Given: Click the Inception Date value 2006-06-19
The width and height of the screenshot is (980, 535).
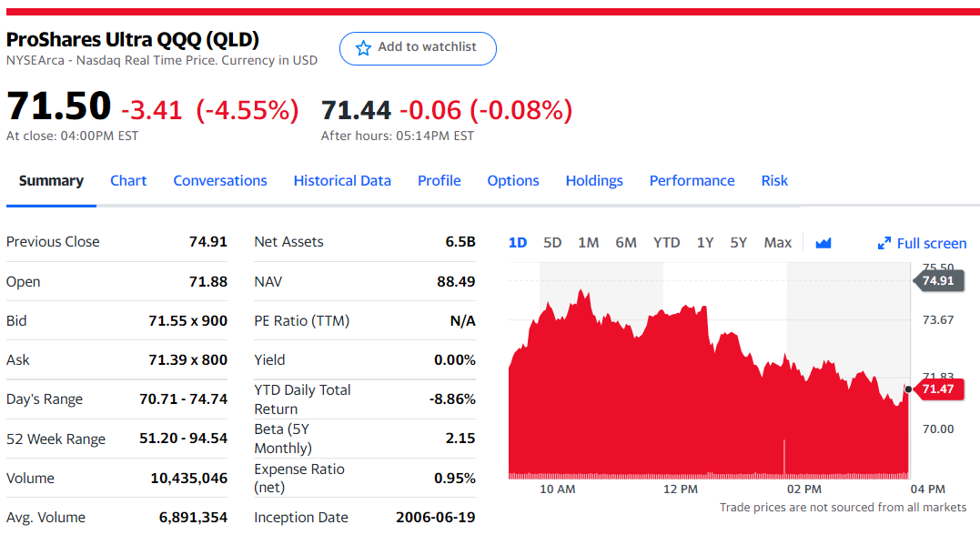Looking at the screenshot, I should (x=436, y=518).
